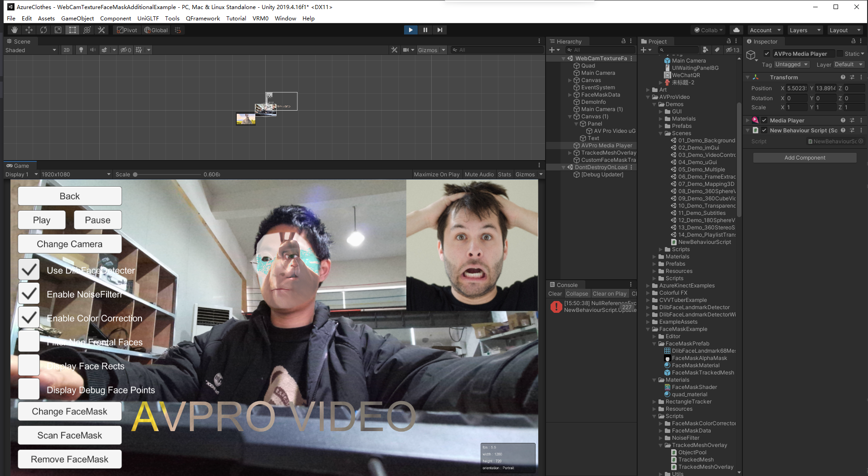Click Change Camera button in Game view
The width and height of the screenshot is (868, 476).
[x=70, y=244]
